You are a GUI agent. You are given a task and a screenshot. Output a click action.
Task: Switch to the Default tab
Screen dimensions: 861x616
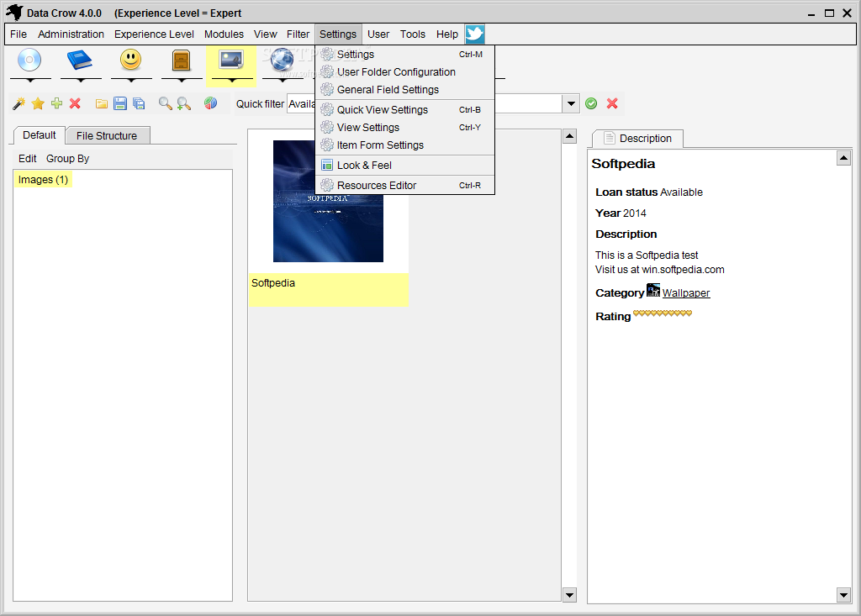pos(39,135)
